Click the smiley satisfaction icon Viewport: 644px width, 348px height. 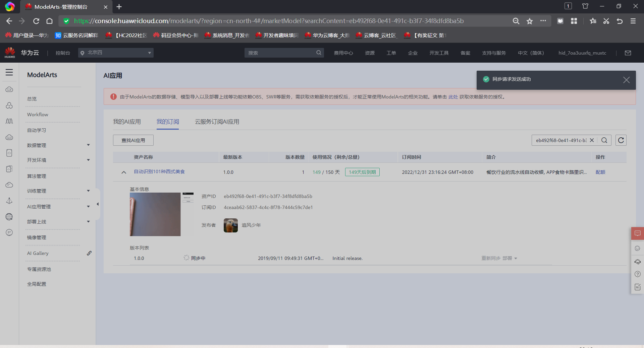pos(638,249)
